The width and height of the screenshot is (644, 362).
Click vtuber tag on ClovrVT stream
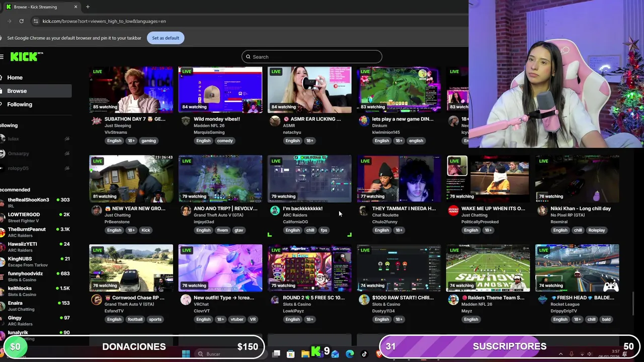tap(237, 319)
